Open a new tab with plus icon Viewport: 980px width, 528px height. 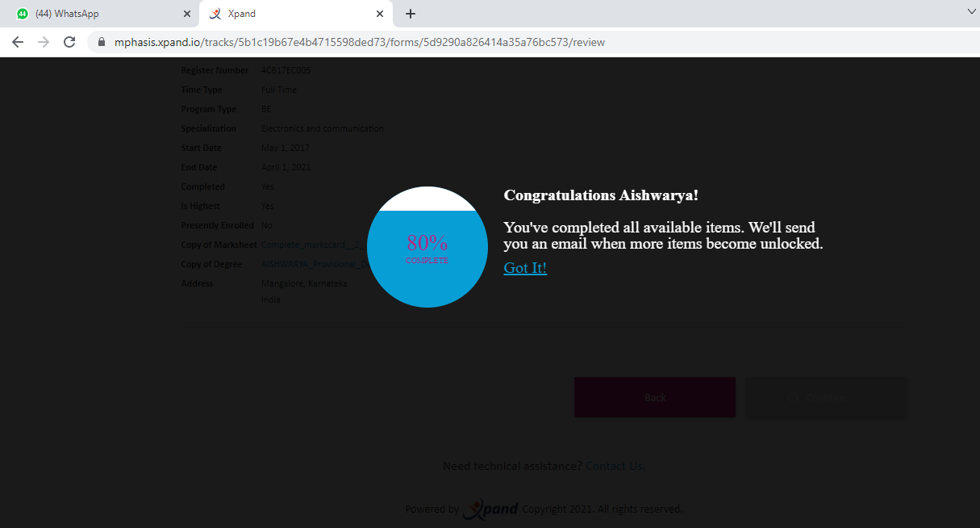(x=411, y=14)
